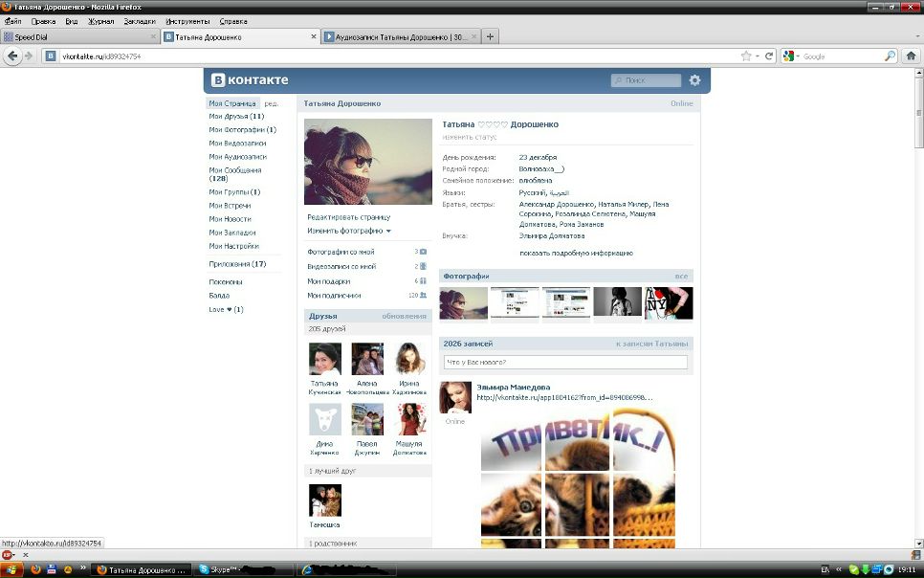
Task: Click the browser back arrow button
Action: click(x=13, y=56)
